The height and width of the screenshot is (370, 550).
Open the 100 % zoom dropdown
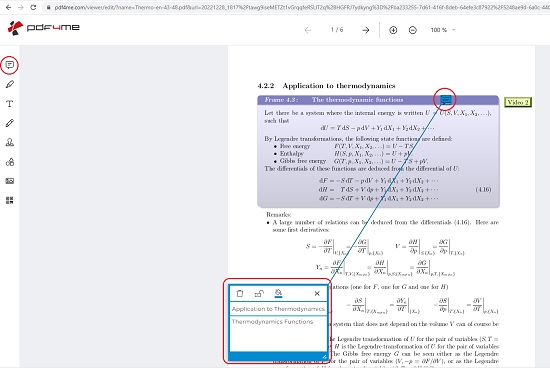click(x=443, y=30)
